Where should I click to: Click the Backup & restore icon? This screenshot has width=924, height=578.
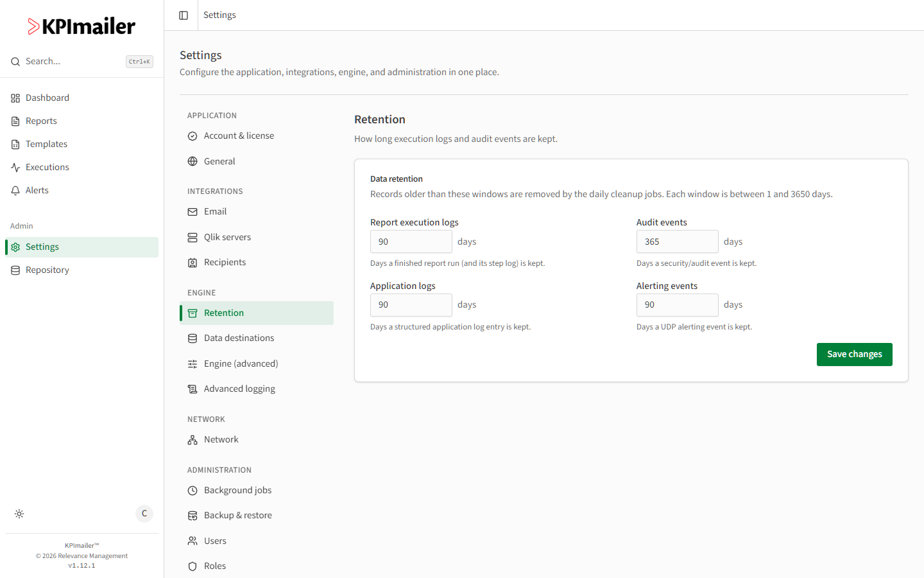click(193, 516)
